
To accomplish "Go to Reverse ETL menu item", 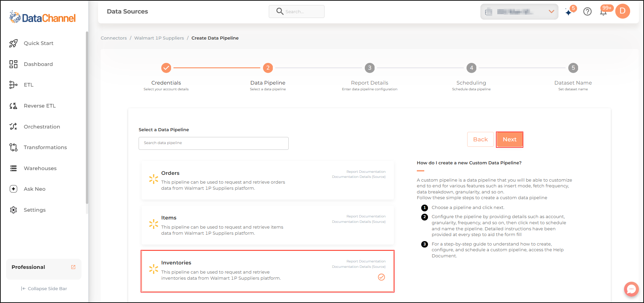I will pyautogui.click(x=40, y=106).
